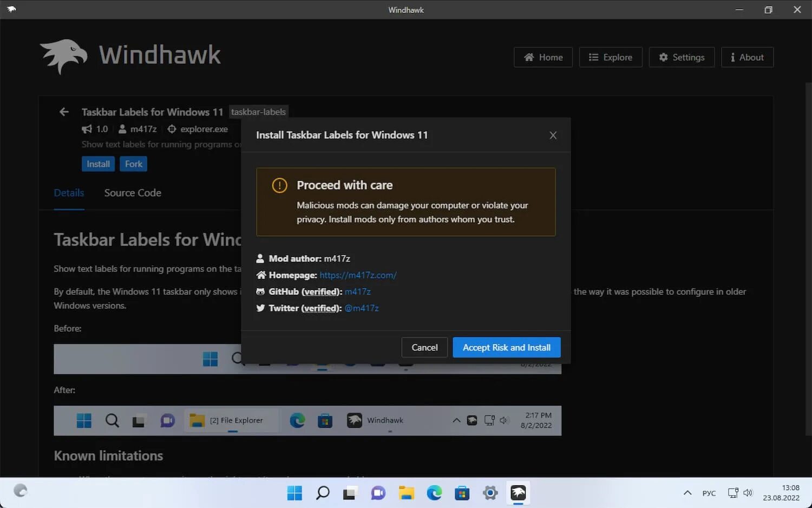Open the Windows Start menu

(x=294, y=493)
